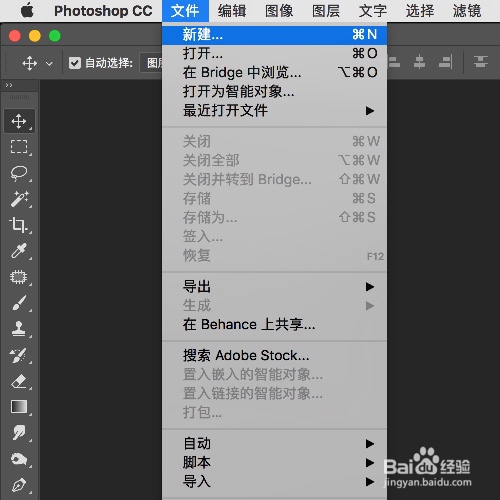Open the 文字 menu
Image resolution: width=500 pixels, height=500 pixels.
(x=373, y=11)
